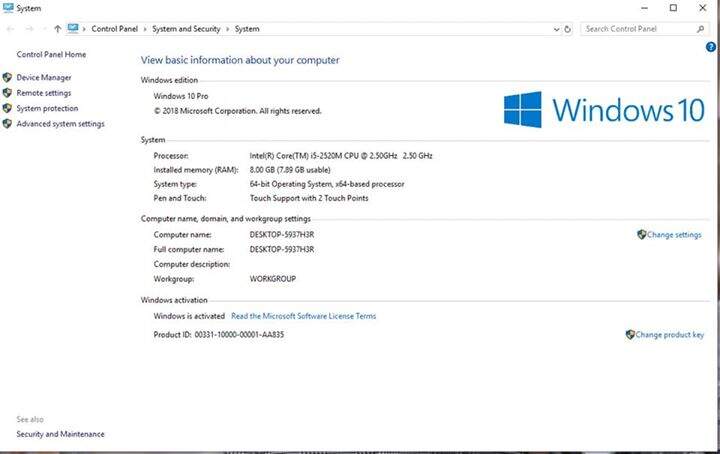Click the shield icon beside Change settings
Image resolution: width=720 pixels, height=454 pixels.
pos(641,235)
